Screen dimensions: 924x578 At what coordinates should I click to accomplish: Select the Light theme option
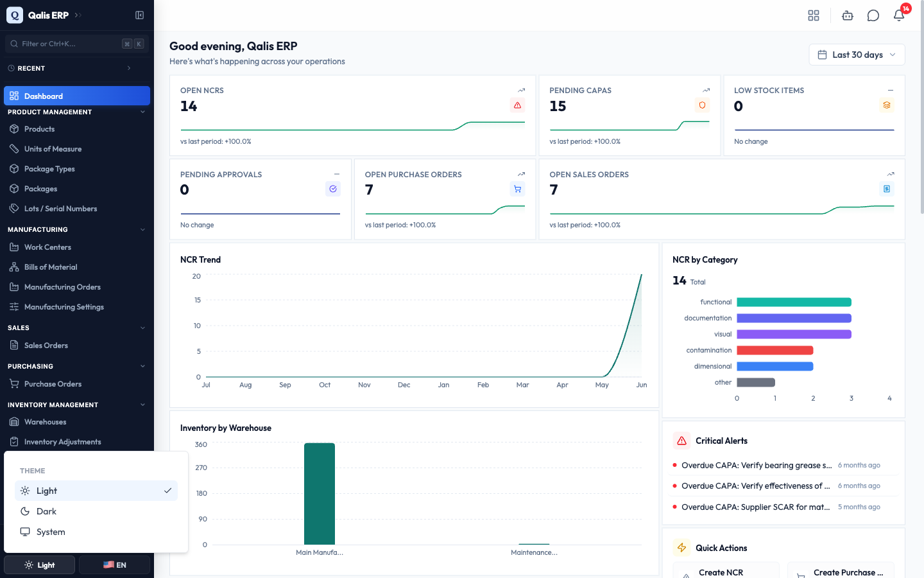click(x=96, y=491)
